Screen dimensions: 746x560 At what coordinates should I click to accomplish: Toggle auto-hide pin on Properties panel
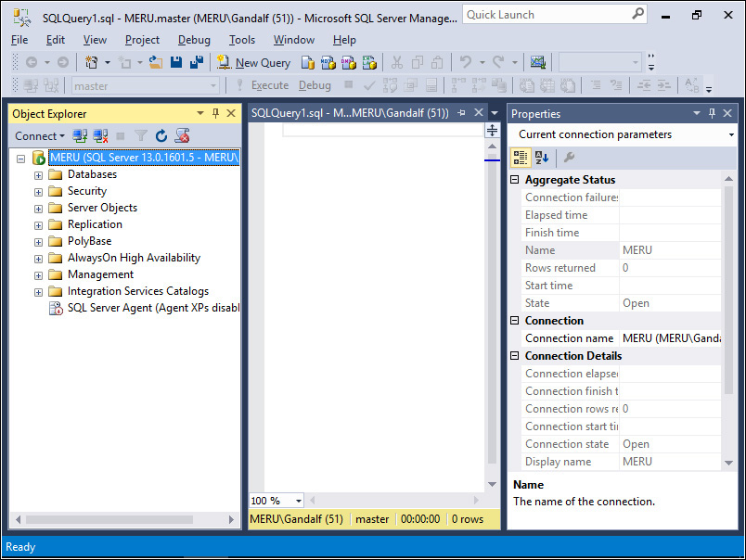[713, 113]
